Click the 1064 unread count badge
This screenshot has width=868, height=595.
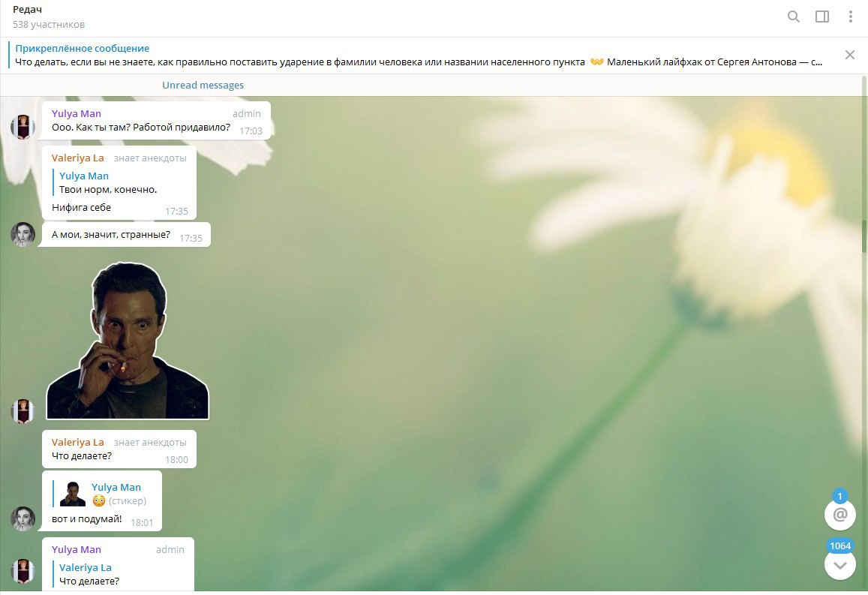(x=839, y=545)
